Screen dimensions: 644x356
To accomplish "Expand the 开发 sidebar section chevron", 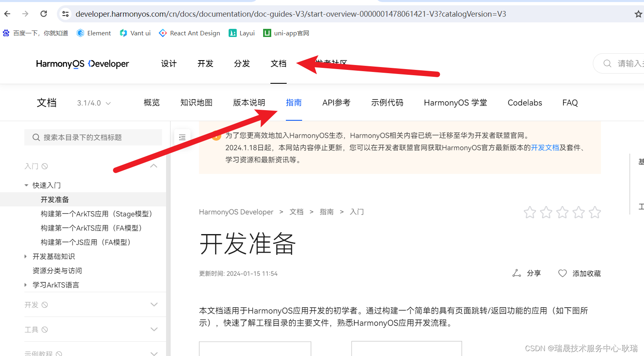I will 154,304.
